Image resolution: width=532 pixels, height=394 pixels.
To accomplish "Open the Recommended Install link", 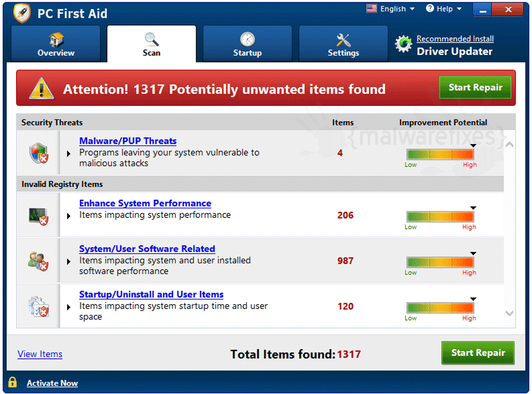I will coord(455,39).
